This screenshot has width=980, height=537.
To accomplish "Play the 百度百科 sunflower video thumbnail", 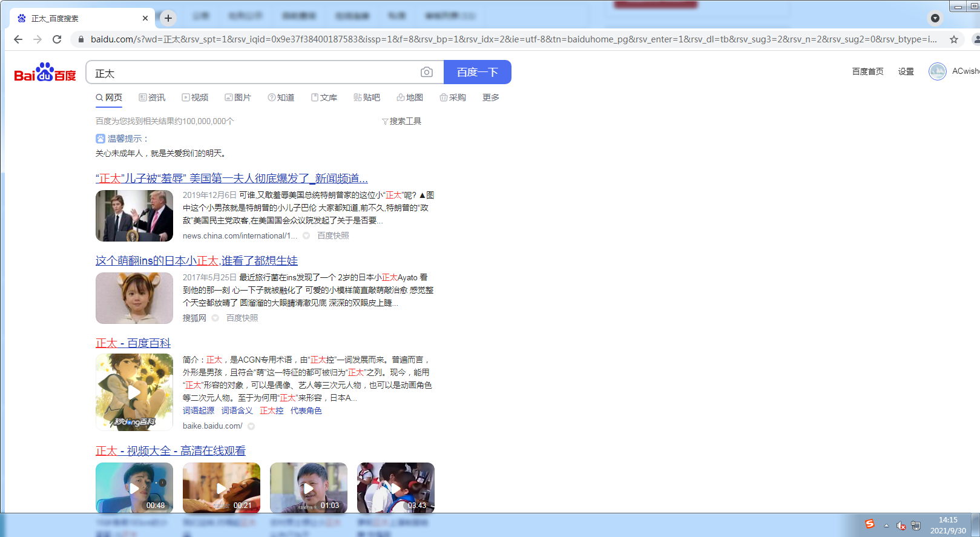I will (134, 392).
